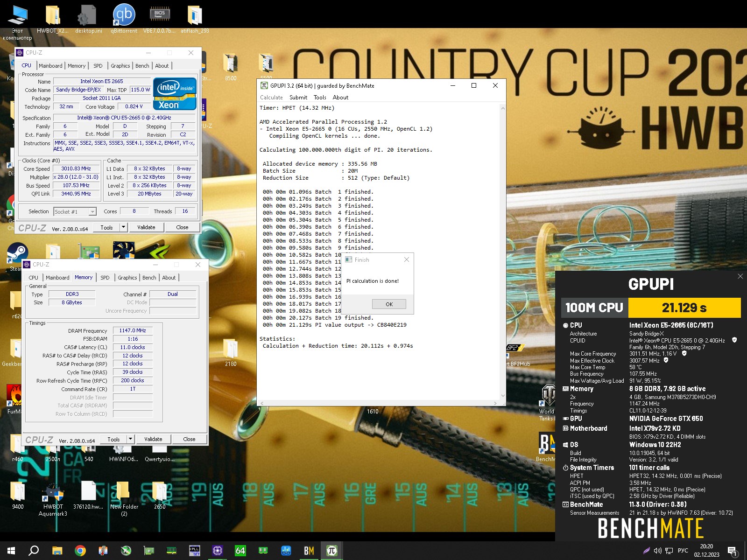Switch to CPU tab in lower CPU-Z window
747x560 pixels.
pos(34,278)
